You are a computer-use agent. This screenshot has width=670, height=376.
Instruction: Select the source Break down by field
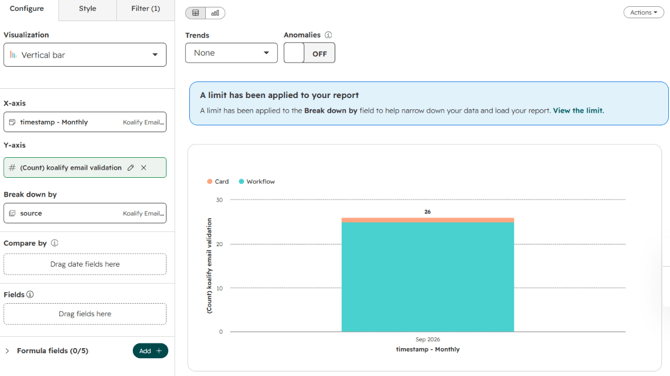85,213
